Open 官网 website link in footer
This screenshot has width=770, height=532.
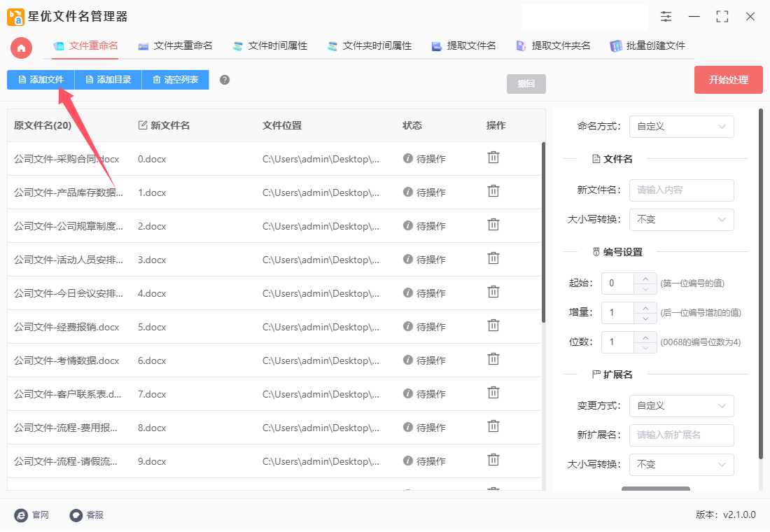coord(32,514)
